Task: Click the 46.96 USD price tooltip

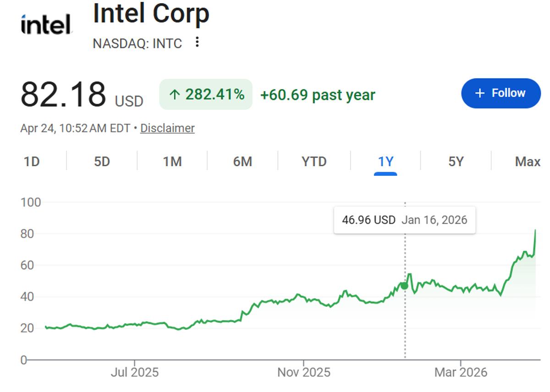Action: 404,220
